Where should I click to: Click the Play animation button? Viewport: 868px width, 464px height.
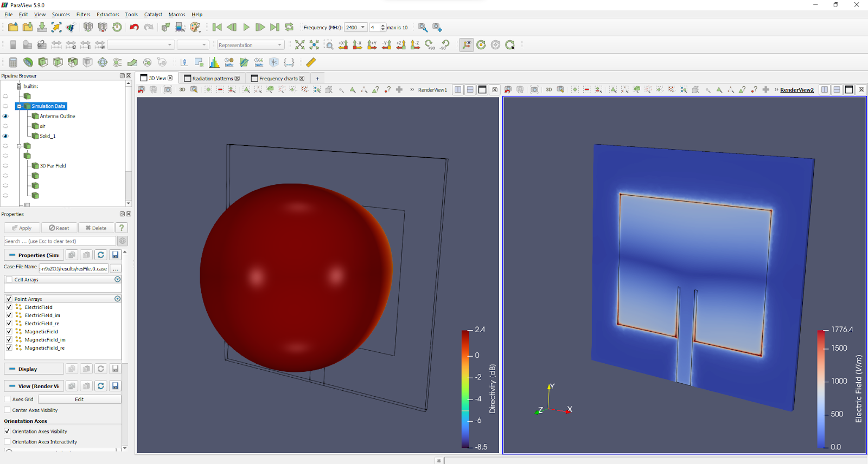[246, 27]
